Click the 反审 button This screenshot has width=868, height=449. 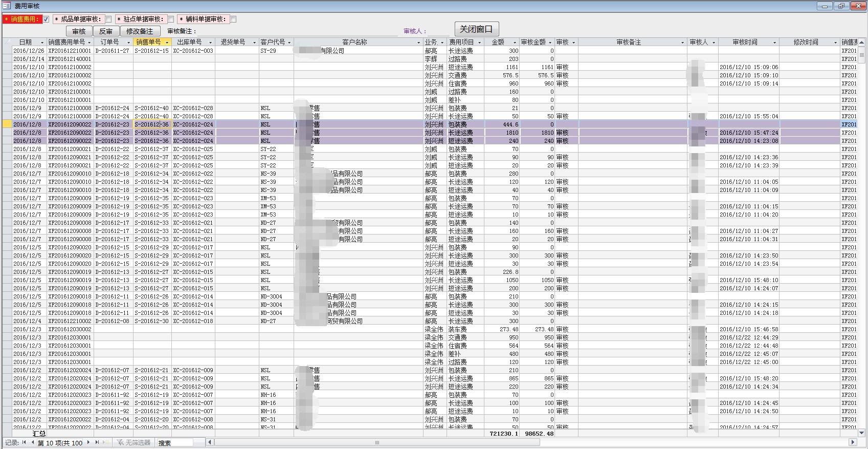(106, 31)
